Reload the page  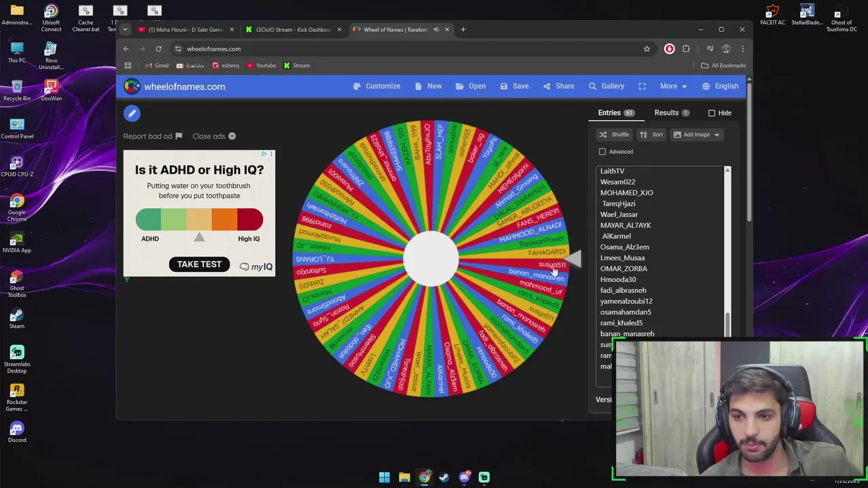point(159,49)
